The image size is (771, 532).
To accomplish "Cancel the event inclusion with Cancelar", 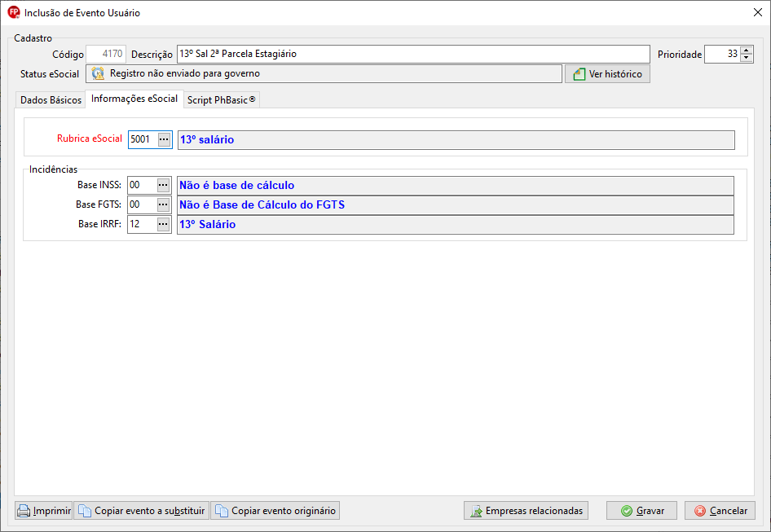I will [x=720, y=511].
